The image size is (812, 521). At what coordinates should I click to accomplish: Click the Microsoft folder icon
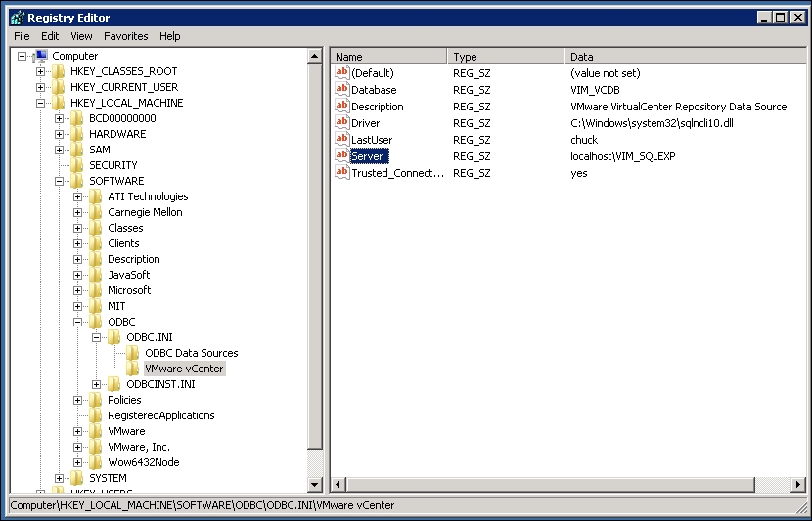95,290
